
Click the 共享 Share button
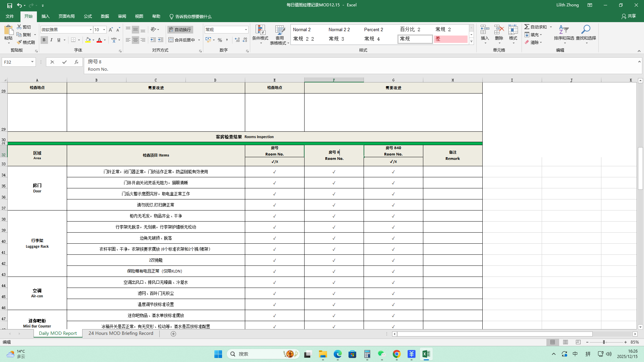(x=629, y=16)
